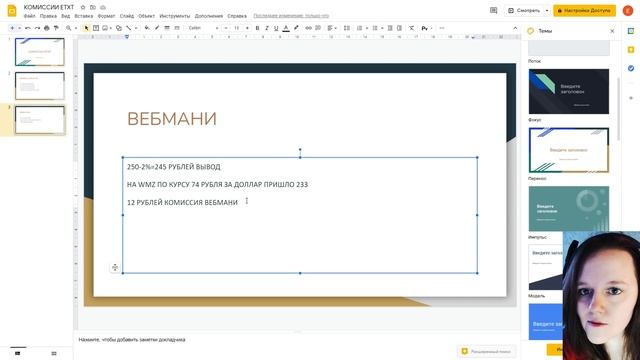Click the Move to folder icon
Image resolution: width=640 pixels, height=360 pixels.
[x=93, y=7]
